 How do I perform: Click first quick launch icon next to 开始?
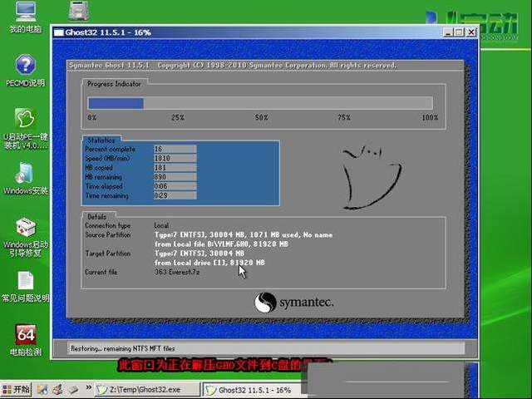42,390
